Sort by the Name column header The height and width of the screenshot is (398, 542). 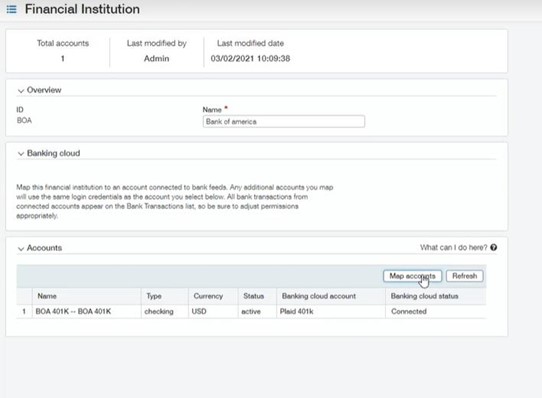click(86, 296)
